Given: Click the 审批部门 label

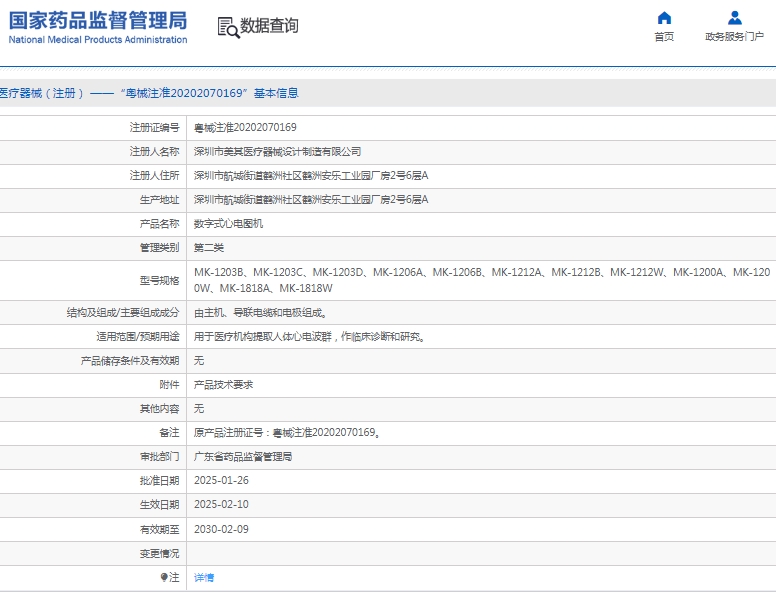Looking at the screenshot, I should [159, 456].
